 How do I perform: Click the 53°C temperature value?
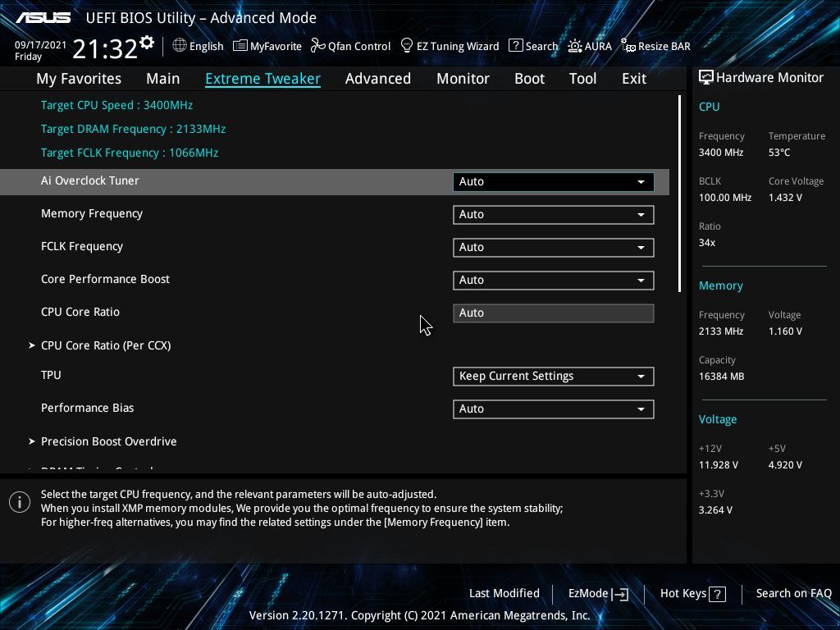(x=779, y=153)
